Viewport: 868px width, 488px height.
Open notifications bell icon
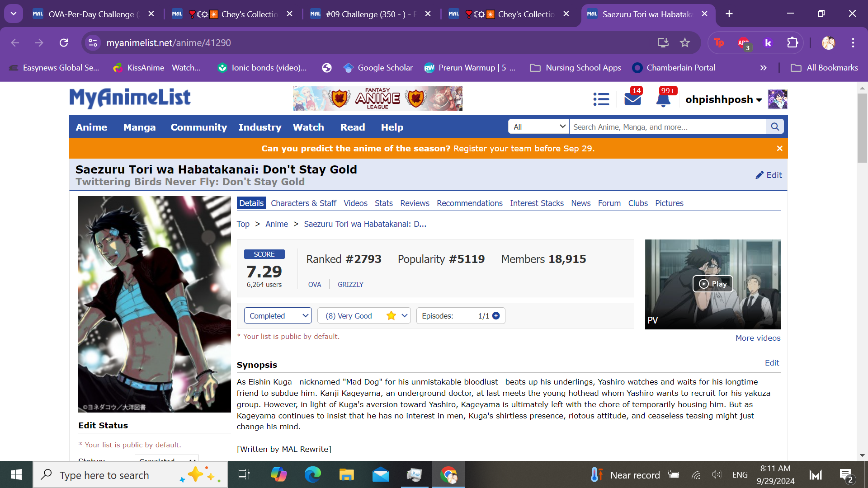coord(663,99)
